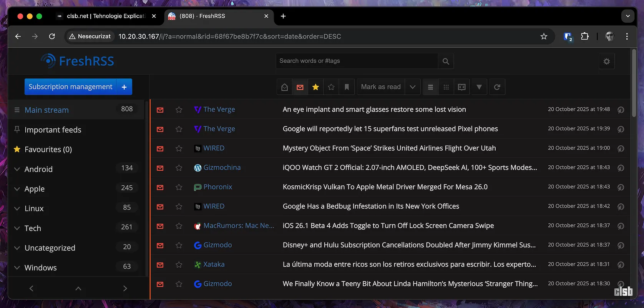
Task: Expand the Android category
Action: [x=17, y=169]
